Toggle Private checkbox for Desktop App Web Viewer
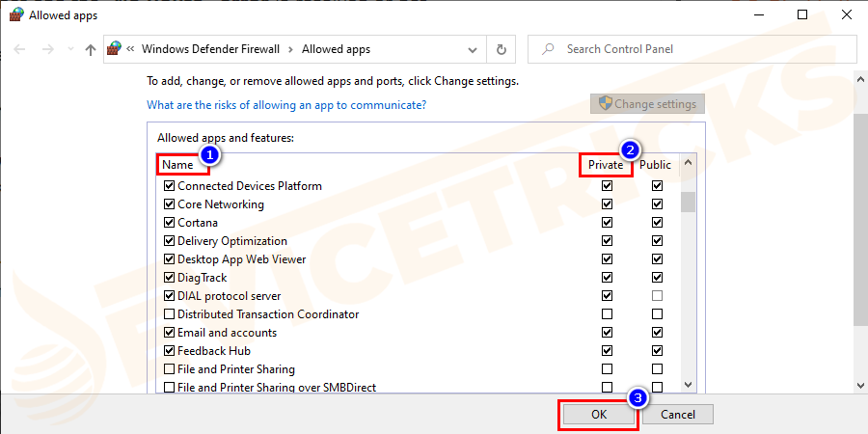The image size is (868, 434). [608, 259]
